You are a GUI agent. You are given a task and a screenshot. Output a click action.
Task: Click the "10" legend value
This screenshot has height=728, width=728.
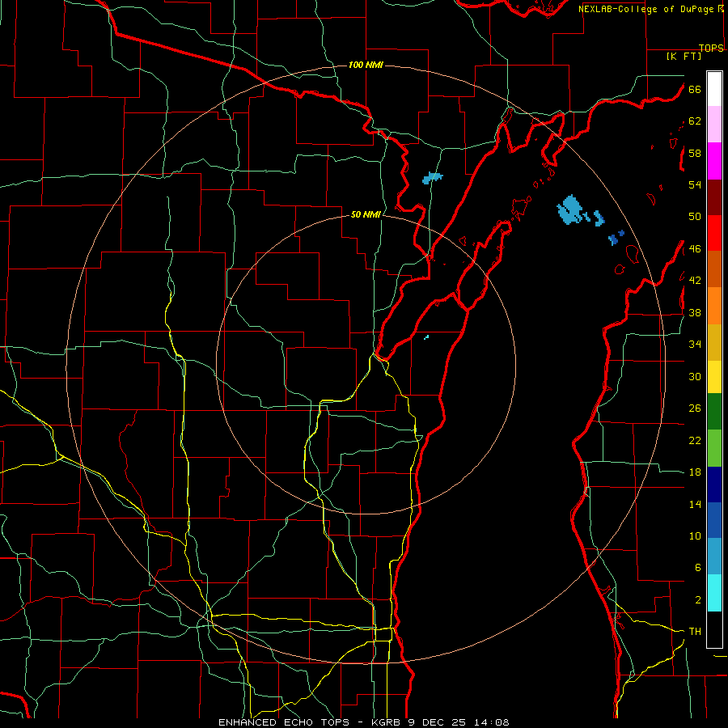pyautogui.click(x=695, y=536)
